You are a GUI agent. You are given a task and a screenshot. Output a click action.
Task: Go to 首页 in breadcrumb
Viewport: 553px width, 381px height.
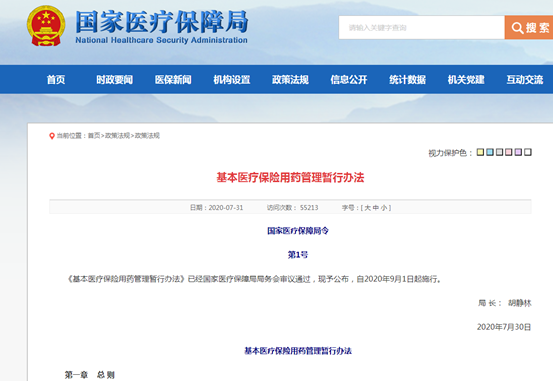(94, 135)
